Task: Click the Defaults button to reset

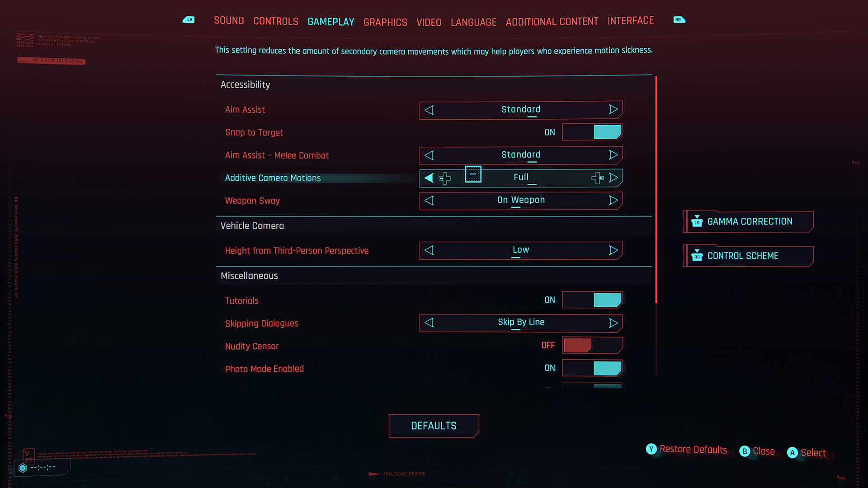Action: coord(434,426)
